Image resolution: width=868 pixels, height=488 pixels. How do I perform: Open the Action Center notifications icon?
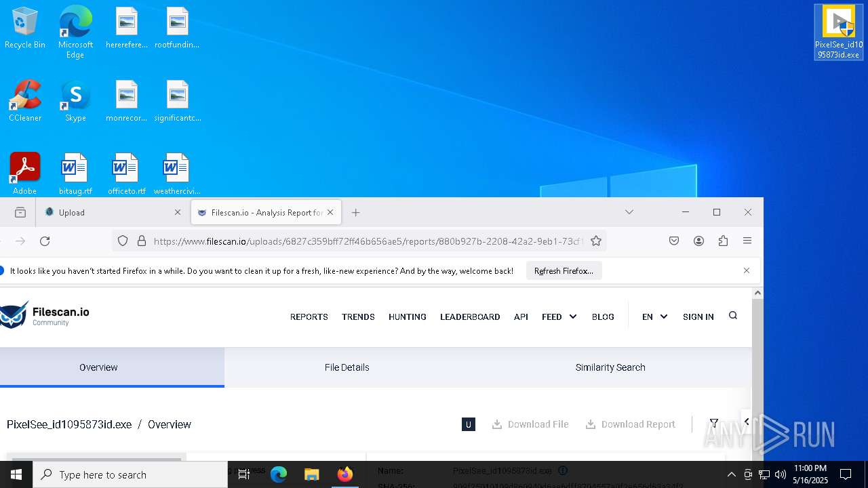tap(846, 474)
